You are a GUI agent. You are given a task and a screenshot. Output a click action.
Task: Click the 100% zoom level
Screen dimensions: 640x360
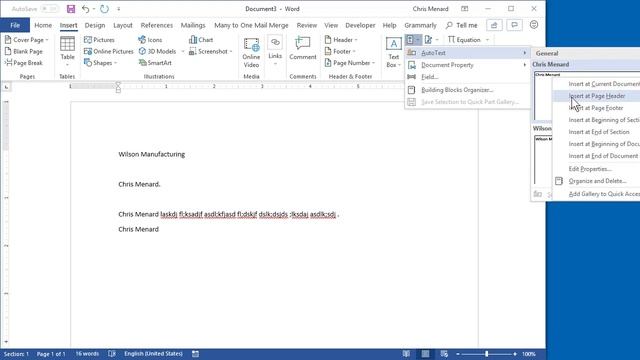coord(529,354)
